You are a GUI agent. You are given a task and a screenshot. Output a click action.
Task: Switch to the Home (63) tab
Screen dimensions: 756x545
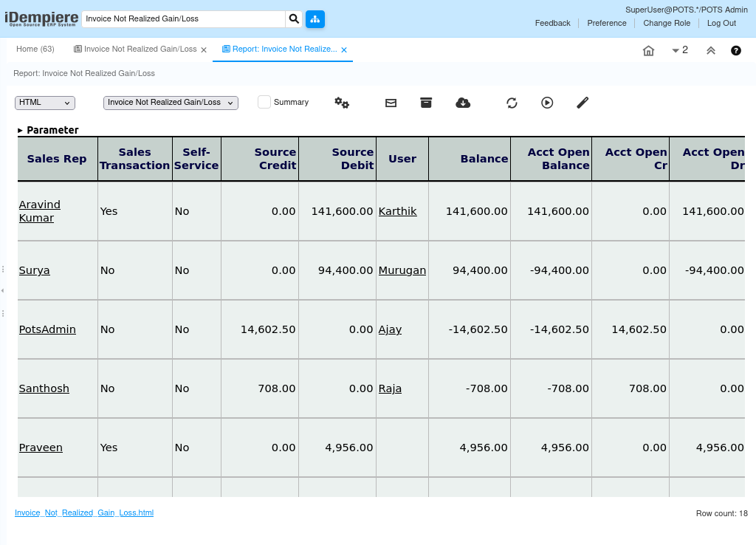point(35,49)
